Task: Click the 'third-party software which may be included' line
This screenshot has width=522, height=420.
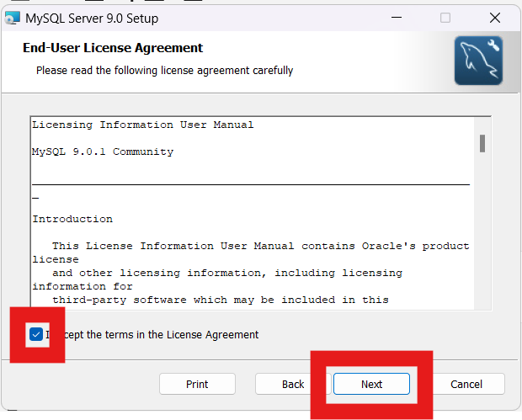Action: tap(221, 300)
